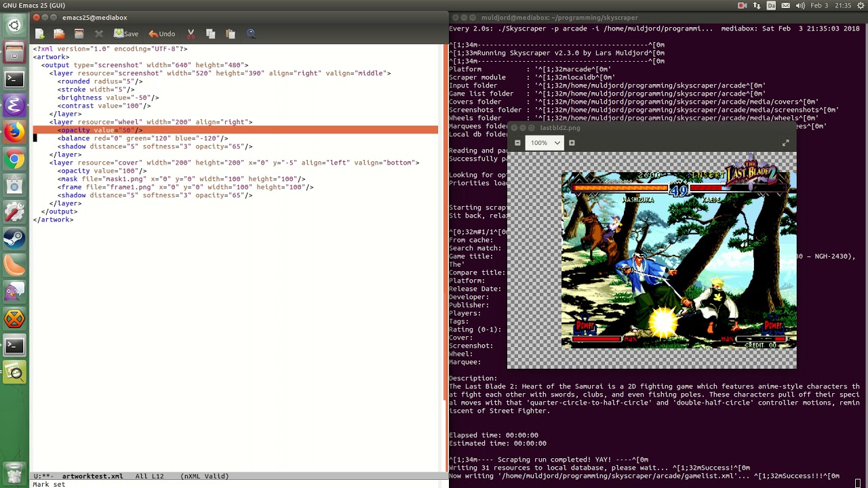The image size is (868, 488).
Task: Click the highlighted opacity value="50" line
Action: tap(235, 130)
